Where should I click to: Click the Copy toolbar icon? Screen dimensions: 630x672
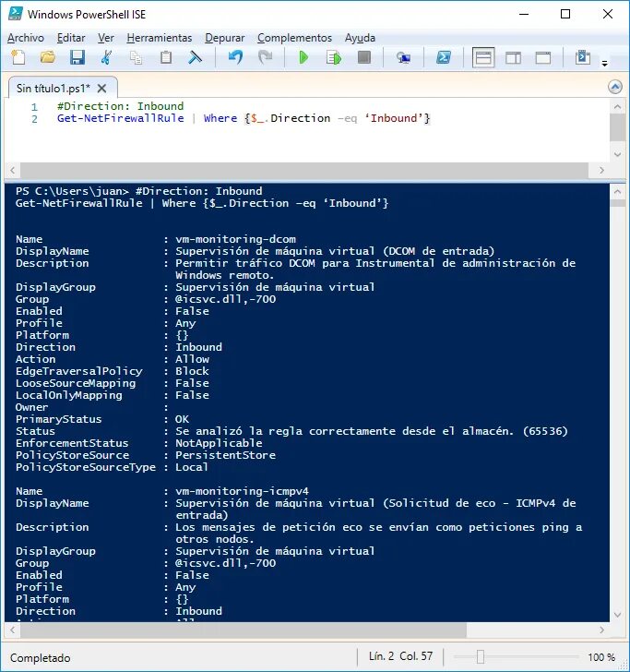click(x=137, y=57)
